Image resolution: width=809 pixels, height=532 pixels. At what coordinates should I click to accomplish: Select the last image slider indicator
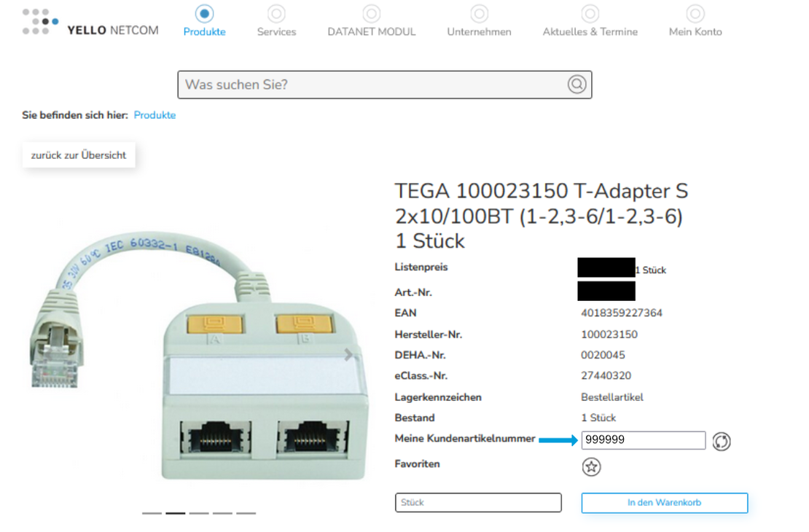(x=246, y=513)
